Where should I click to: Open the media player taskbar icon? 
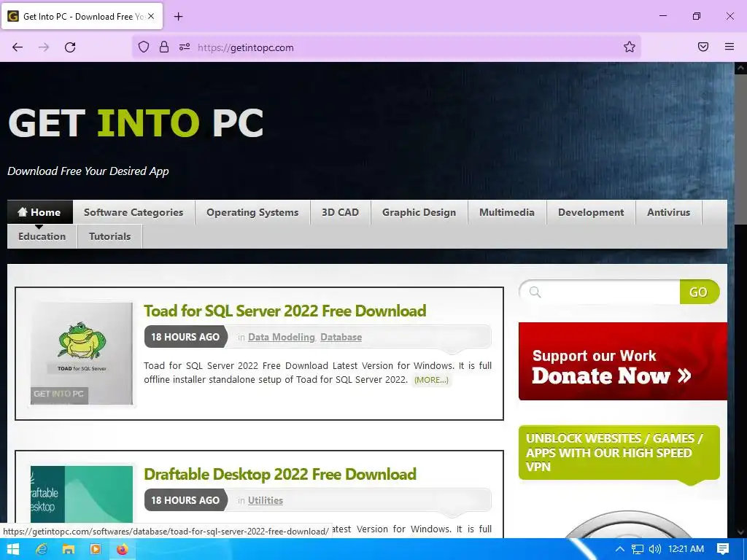(x=96, y=549)
